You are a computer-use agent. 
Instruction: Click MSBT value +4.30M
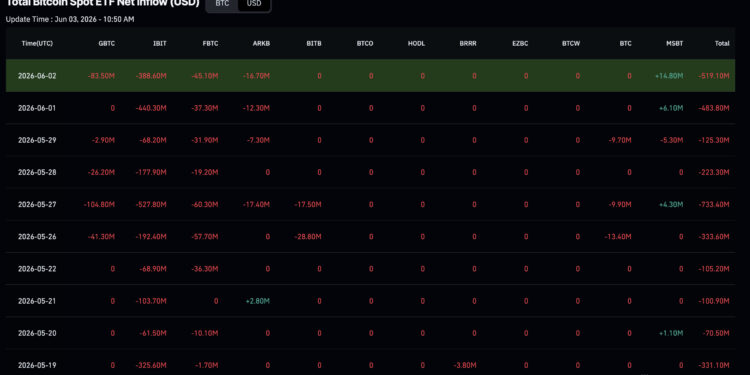[x=671, y=205]
